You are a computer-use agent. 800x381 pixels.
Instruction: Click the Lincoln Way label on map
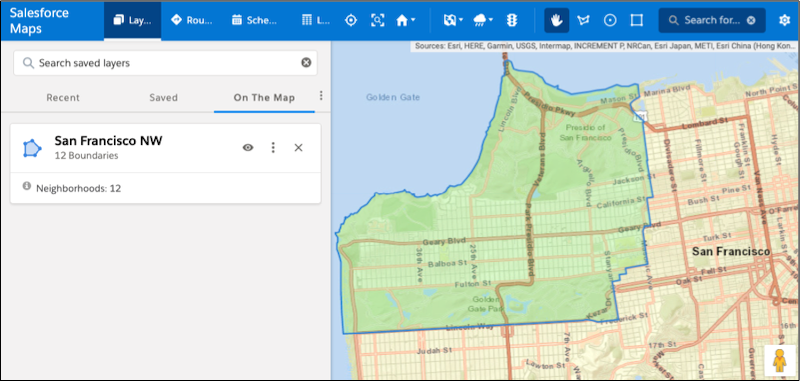pyautogui.click(x=469, y=326)
